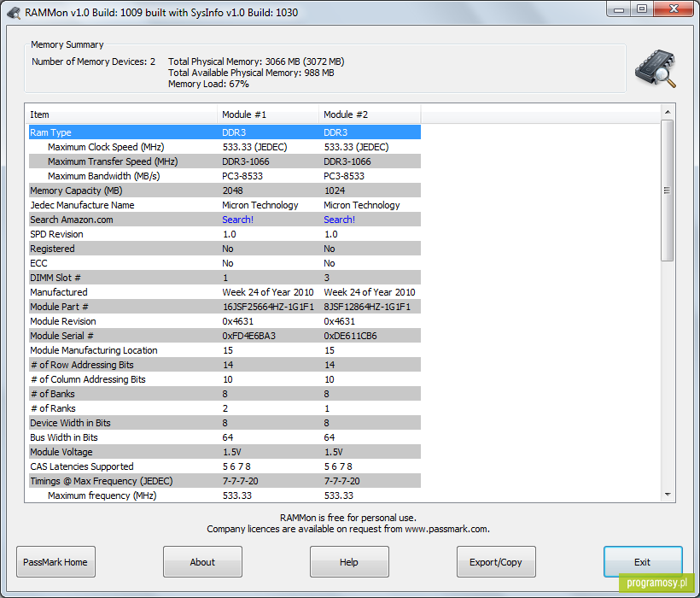This screenshot has width=700, height=598.
Task: Search Amazon for Module #2
Action: (339, 220)
